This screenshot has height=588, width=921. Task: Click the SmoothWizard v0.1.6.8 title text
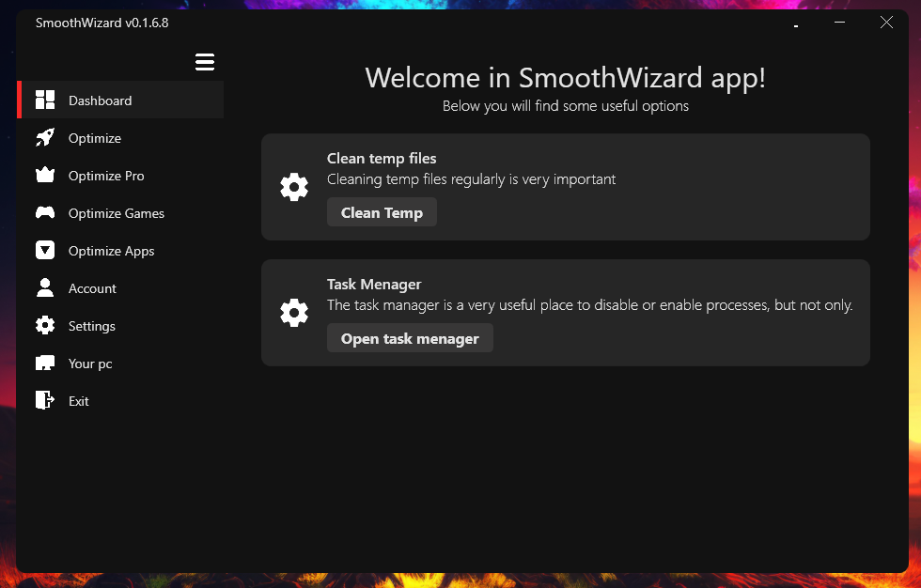click(x=101, y=22)
